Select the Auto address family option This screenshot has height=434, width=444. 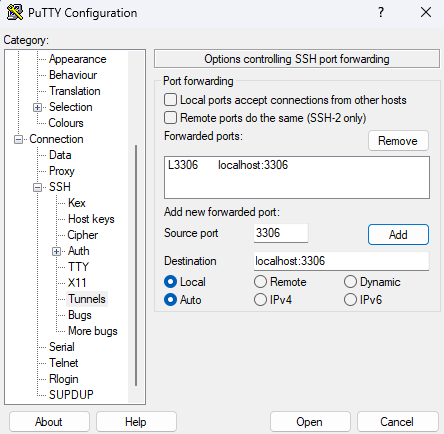(x=170, y=300)
